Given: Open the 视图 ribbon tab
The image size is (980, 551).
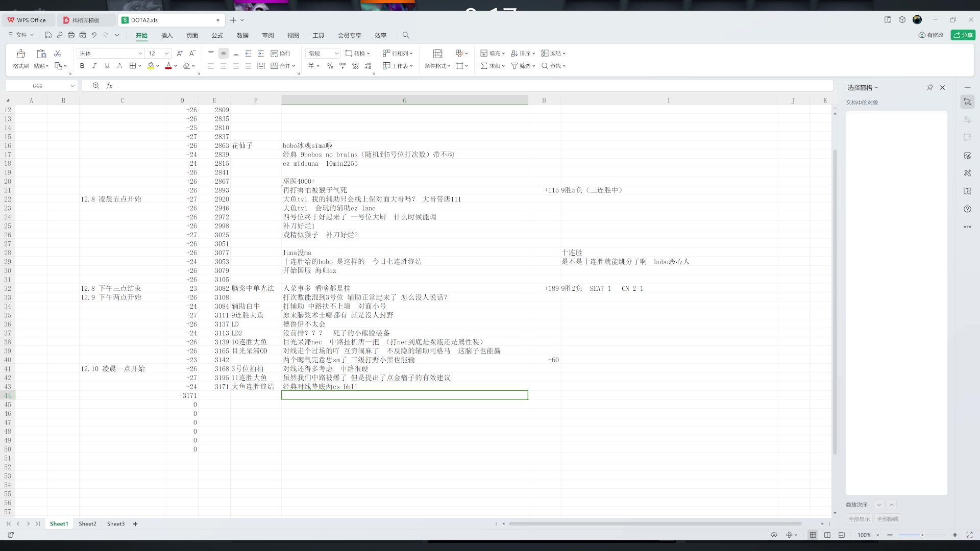Looking at the screenshot, I should pyautogui.click(x=293, y=35).
